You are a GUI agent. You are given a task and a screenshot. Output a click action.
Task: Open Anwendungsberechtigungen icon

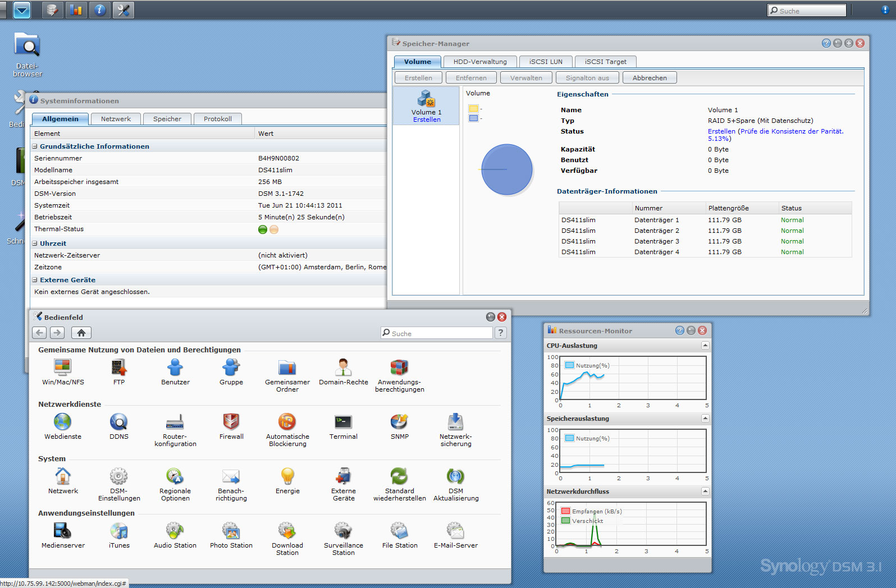400,376
